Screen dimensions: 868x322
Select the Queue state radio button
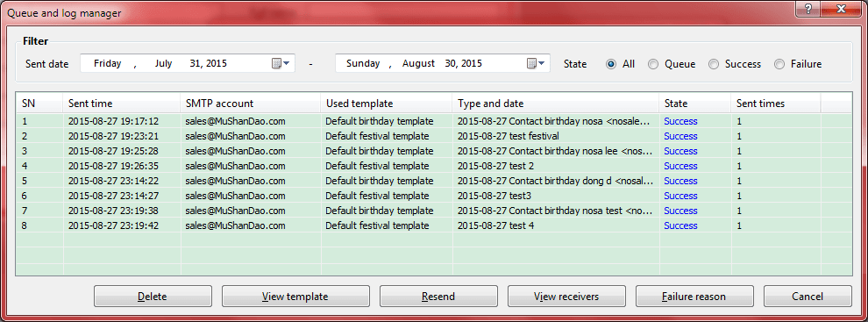[x=653, y=64]
